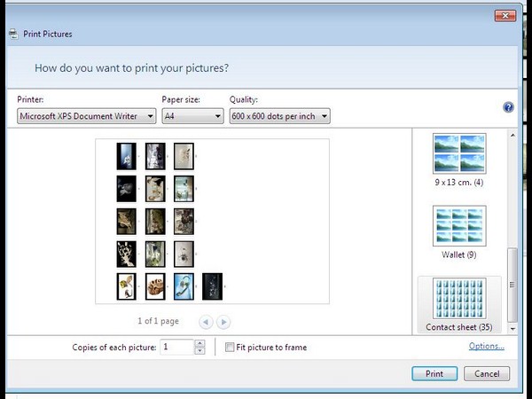Enable Fit picture to frame checkbox

click(x=230, y=348)
